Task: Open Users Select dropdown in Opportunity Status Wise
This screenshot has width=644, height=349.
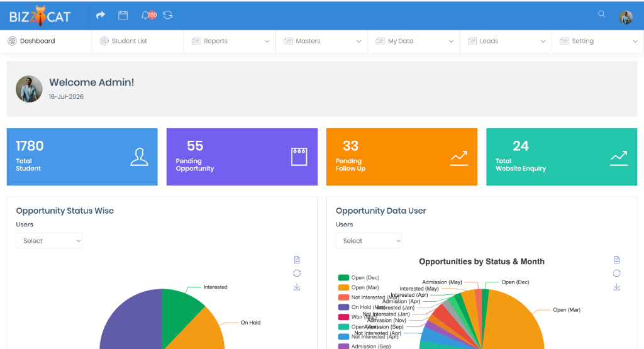Action: coord(49,241)
